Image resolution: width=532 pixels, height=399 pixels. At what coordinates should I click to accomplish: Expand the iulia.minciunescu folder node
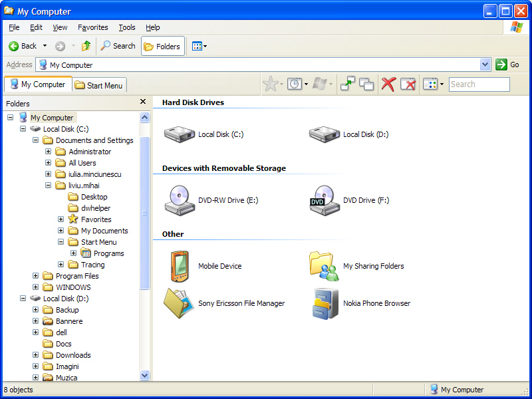[x=48, y=174]
